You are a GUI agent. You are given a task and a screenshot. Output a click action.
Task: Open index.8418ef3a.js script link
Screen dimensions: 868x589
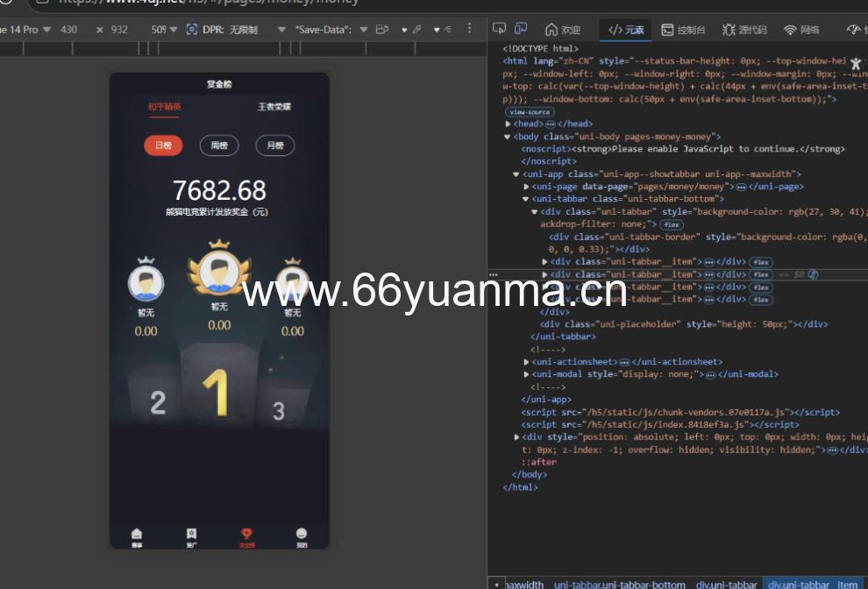(665, 425)
